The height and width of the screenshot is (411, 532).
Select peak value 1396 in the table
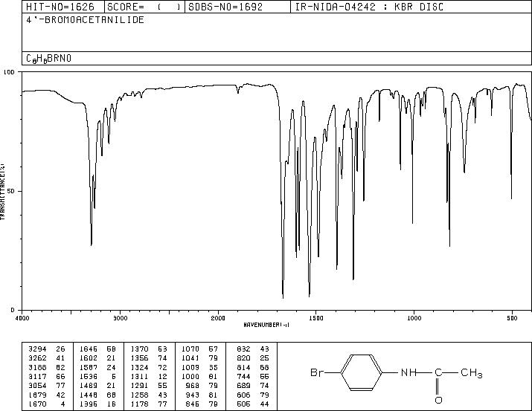[x=89, y=404]
